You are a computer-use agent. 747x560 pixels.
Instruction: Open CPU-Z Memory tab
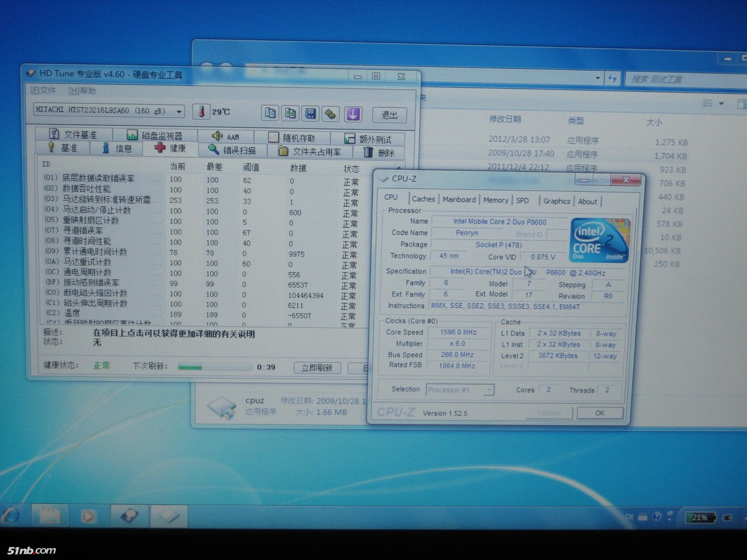[495, 200]
